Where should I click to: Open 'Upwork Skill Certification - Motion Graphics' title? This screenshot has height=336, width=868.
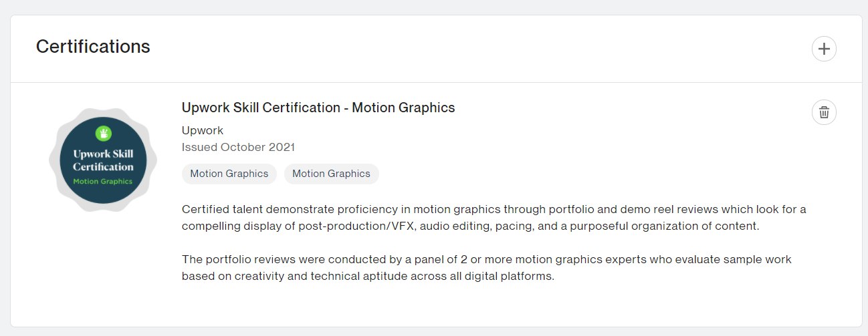318,108
